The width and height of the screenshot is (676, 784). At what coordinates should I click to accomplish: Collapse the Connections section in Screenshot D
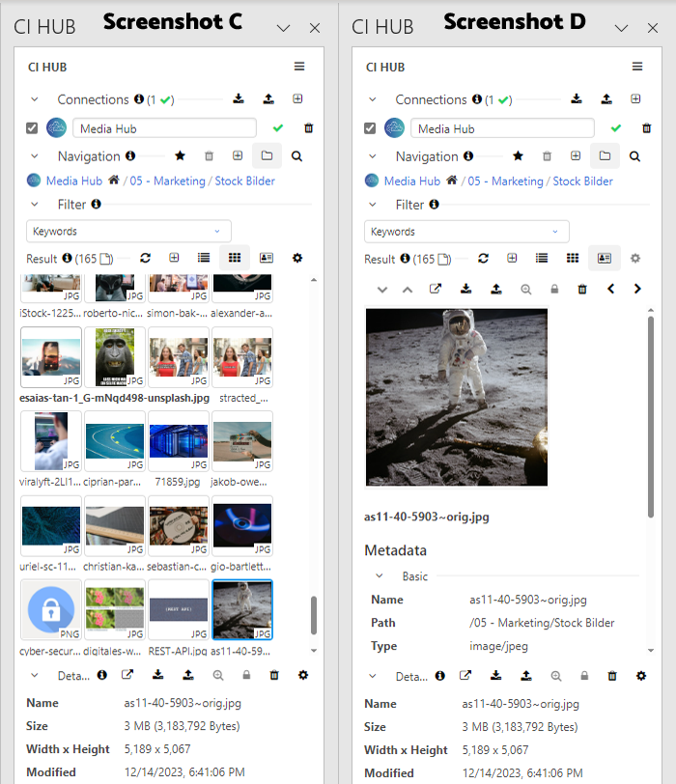point(372,99)
